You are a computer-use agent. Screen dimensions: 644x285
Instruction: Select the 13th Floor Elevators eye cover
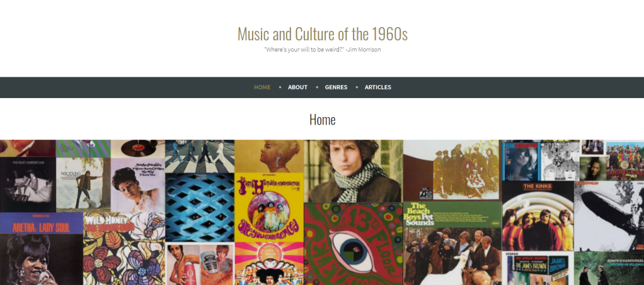(x=354, y=244)
